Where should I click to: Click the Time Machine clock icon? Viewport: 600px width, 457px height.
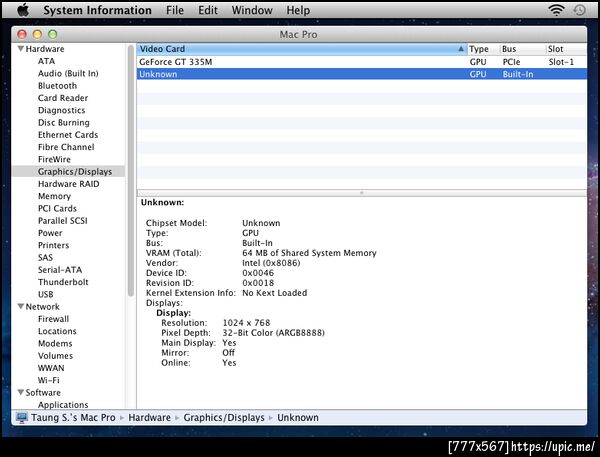click(579, 10)
